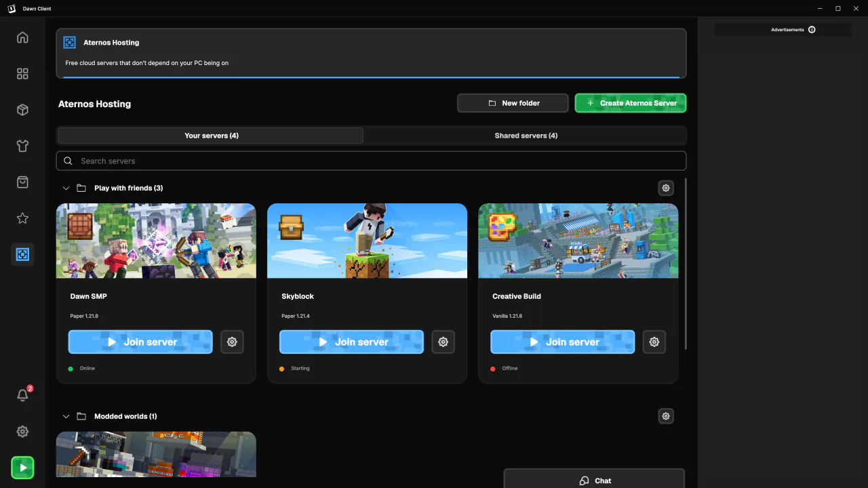Launch game with green play button
Screen dimensions: 868x488
[x=22, y=468]
